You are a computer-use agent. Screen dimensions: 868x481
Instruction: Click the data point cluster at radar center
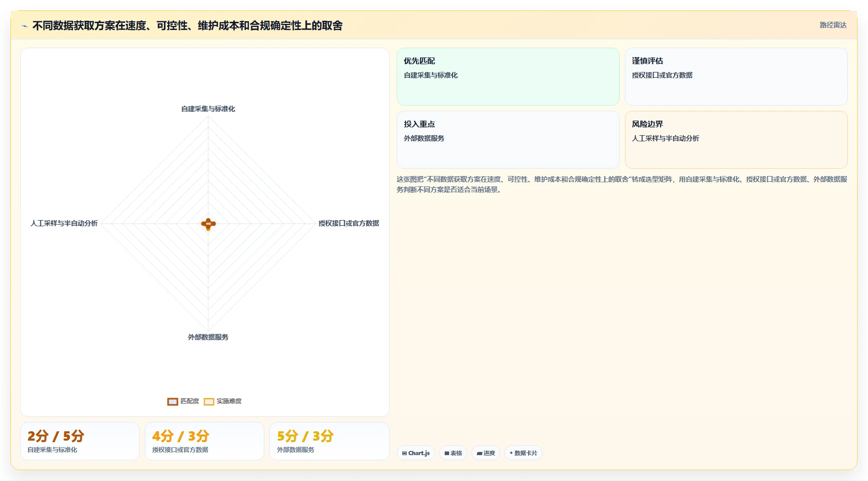click(208, 224)
